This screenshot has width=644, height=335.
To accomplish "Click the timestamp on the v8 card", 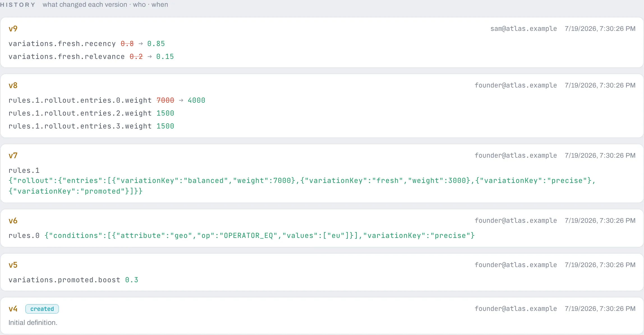I will click(600, 85).
